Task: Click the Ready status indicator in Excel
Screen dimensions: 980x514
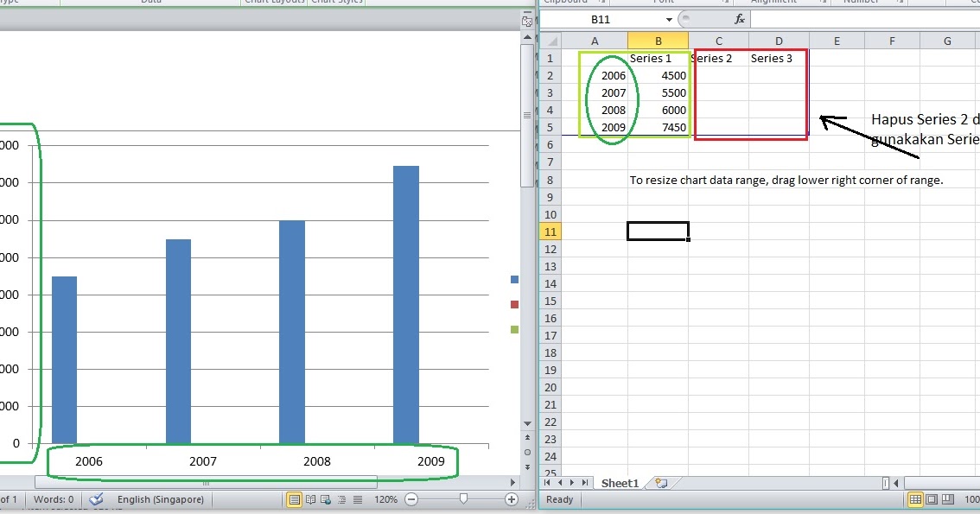Action: (x=558, y=499)
